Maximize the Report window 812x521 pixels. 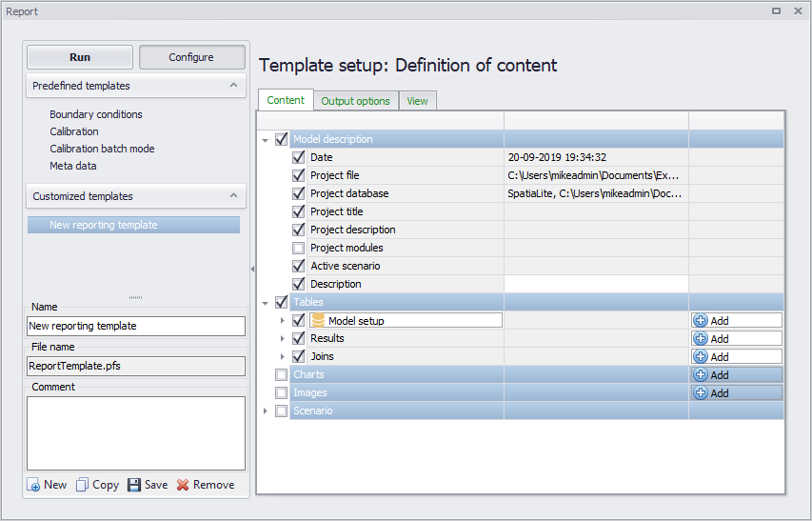776,10
